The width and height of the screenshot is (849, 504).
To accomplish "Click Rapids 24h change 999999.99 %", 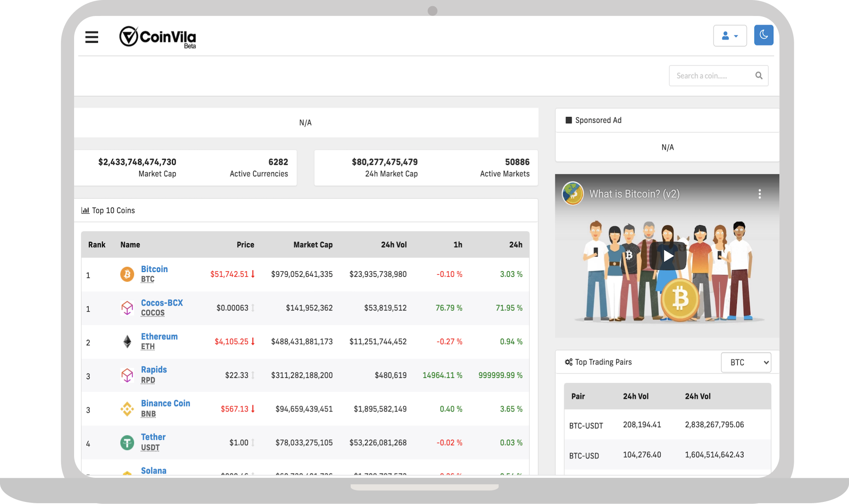I will (500, 375).
